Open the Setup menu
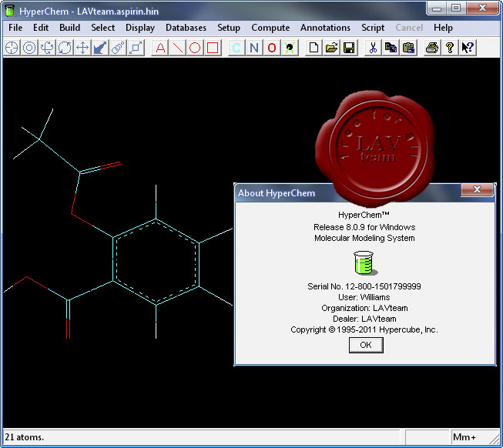 pos(229,28)
